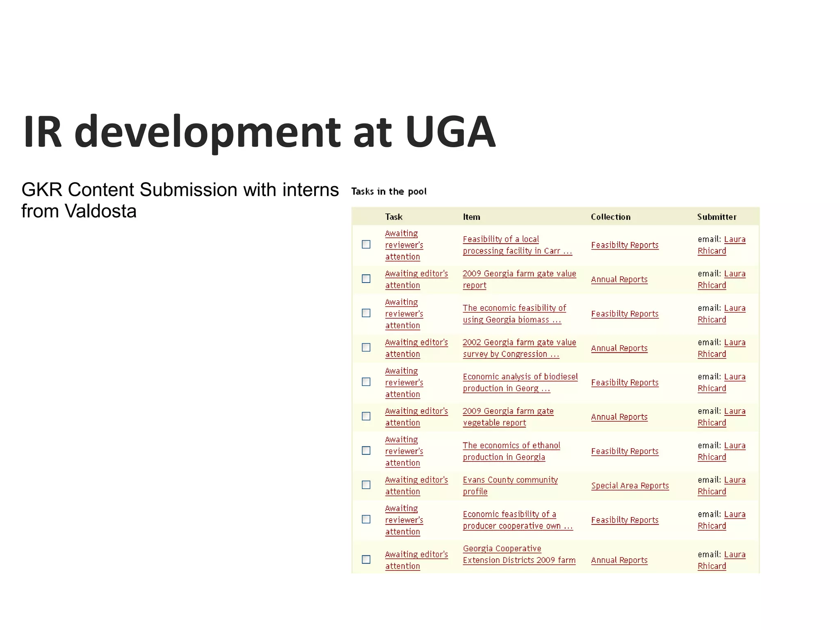Screen dimensions: 840x630
Task: Open 'Economic feasibility of a producer cooperative' item
Action: [518, 520]
